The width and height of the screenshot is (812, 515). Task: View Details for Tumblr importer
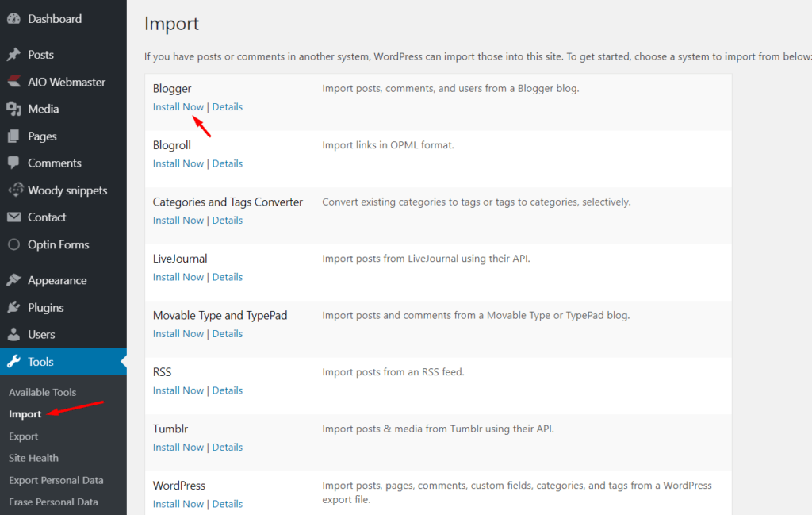click(x=228, y=448)
